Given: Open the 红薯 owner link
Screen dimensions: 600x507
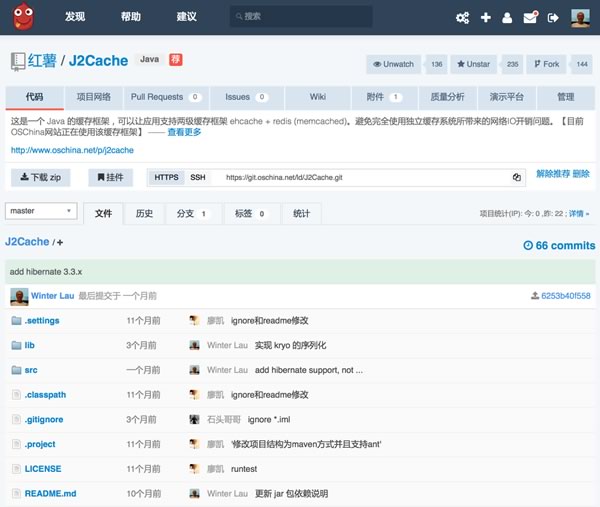Looking at the screenshot, I should click(x=42, y=60).
